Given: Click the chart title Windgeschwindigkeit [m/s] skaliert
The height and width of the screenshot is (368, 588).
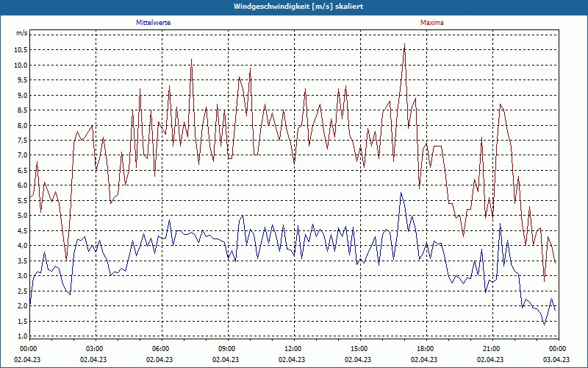Looking at the screenshot, I should [x=298, y=7].
